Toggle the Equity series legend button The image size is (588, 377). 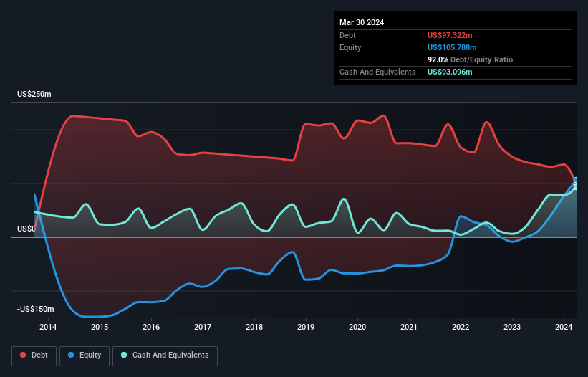pyautogui.click(x=85, y=355)
